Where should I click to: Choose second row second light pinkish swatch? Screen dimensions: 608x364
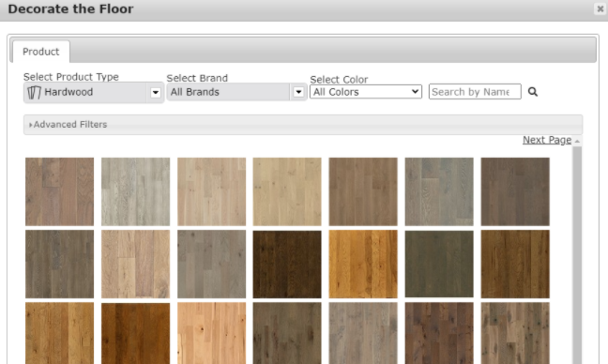pyautogui.click(x=136, y=264)
